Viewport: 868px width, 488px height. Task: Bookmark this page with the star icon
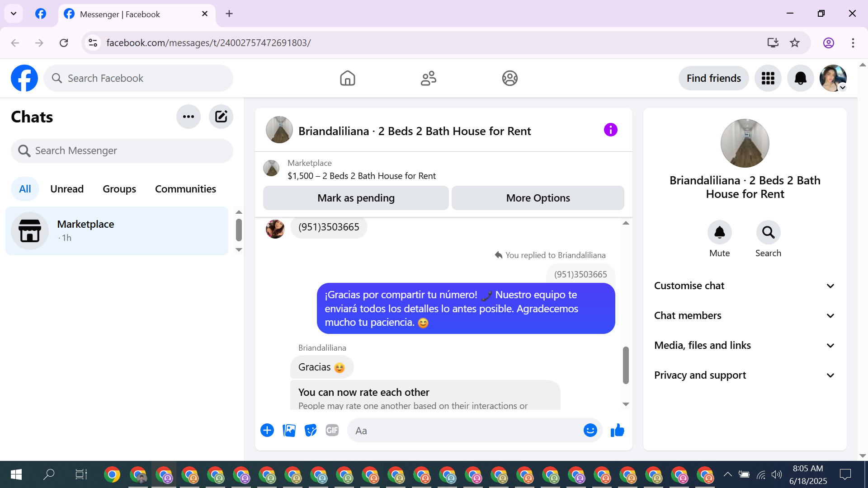point(795,42)
